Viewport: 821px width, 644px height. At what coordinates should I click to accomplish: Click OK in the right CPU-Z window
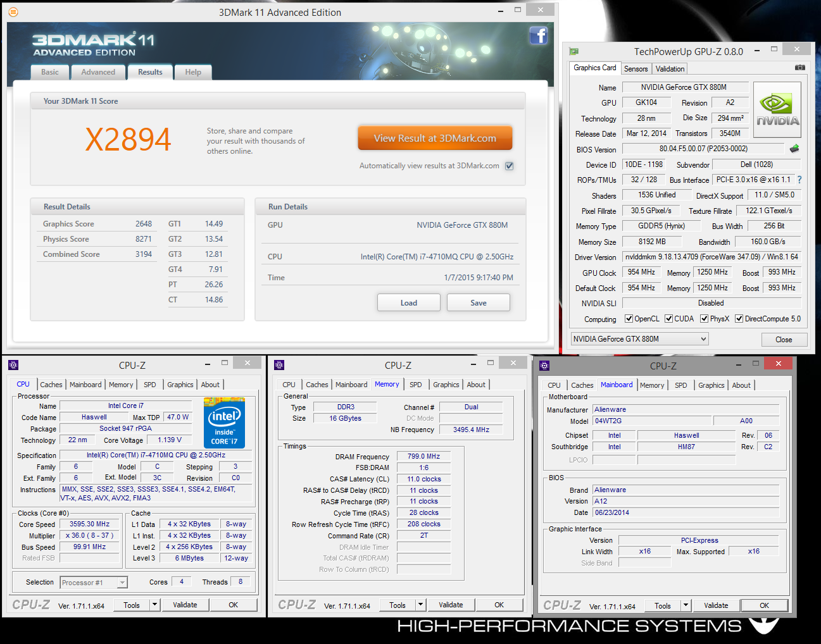(764, 605)
